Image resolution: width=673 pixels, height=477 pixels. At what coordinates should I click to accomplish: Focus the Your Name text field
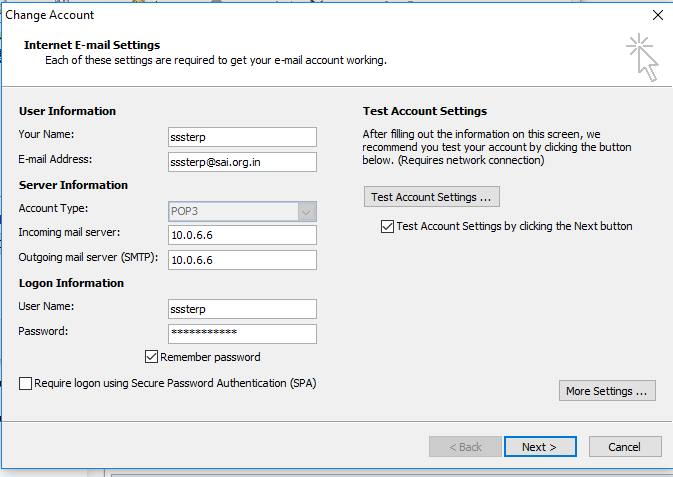click(x=242, y=137)
